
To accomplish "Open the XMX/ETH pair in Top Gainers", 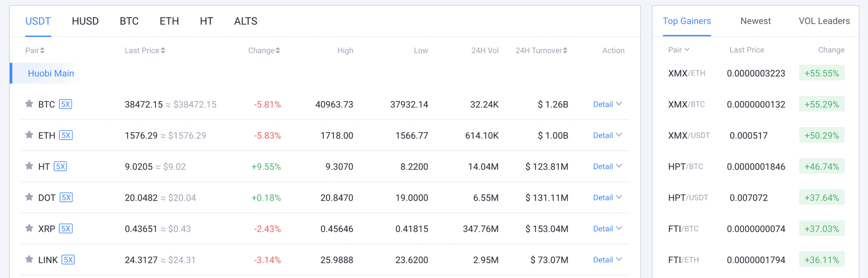I will coord(687,73).
